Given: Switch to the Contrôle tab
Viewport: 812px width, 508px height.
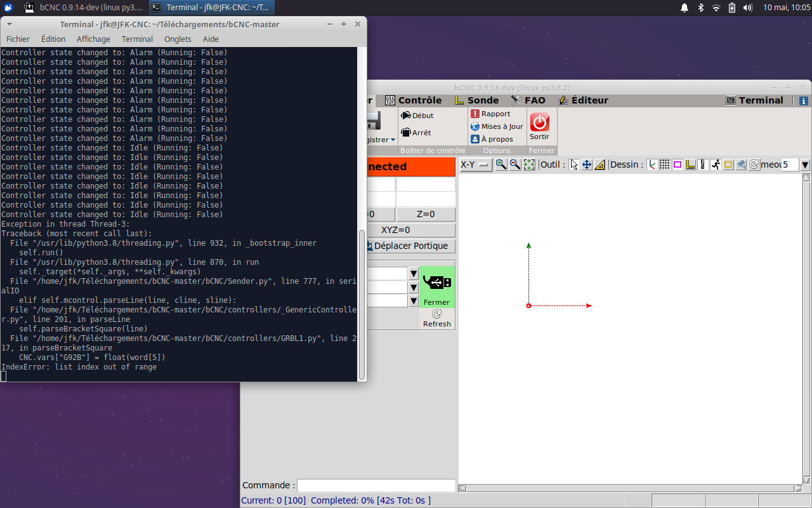Looking at the screenshot, I should click(413, 100).
